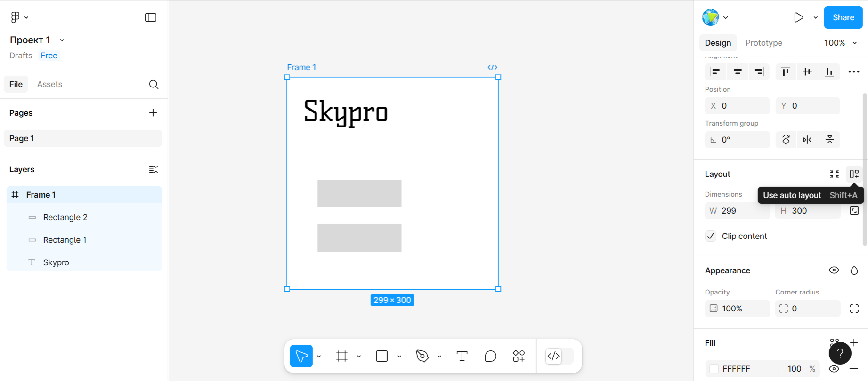Toggle the Clip content checkbox
This screenshot has width=868, height=381.
point(711,236)
